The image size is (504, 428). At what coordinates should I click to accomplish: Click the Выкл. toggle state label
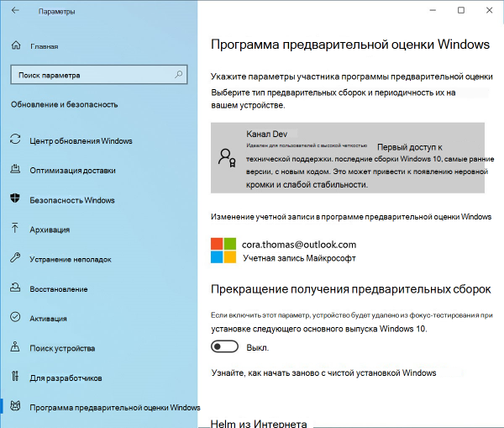[x=258, y=347]
